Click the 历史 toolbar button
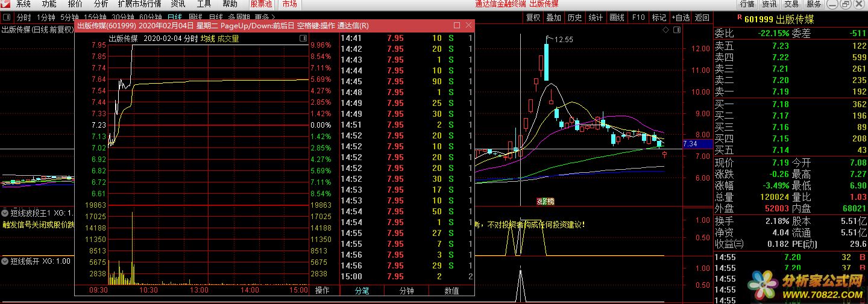This screenshot has height=304, width=868. [x=574, y=17]
